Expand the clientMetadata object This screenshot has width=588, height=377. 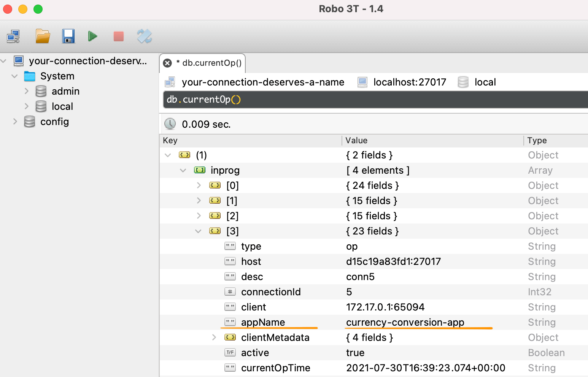[x=214, y=337]
